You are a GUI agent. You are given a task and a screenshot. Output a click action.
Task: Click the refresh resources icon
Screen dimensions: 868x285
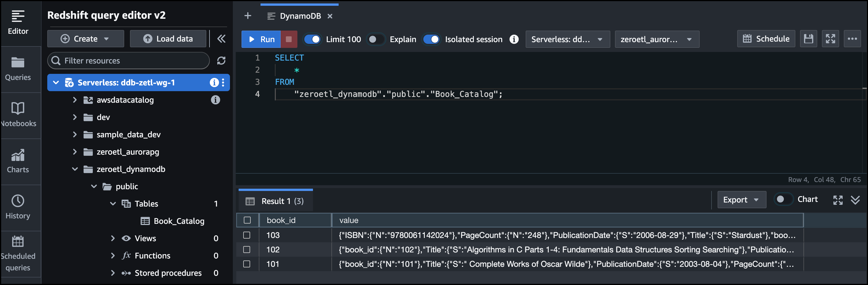tap(221, 61)
